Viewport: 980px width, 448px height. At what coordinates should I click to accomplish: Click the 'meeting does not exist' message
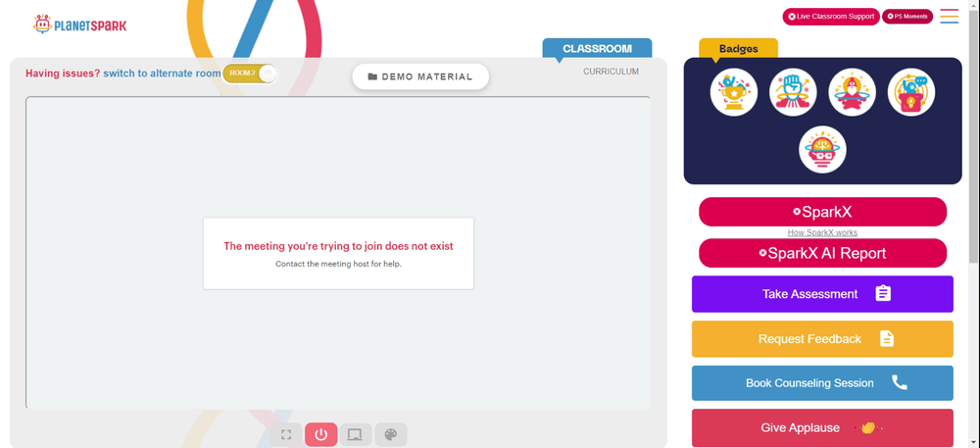[339, 246]
